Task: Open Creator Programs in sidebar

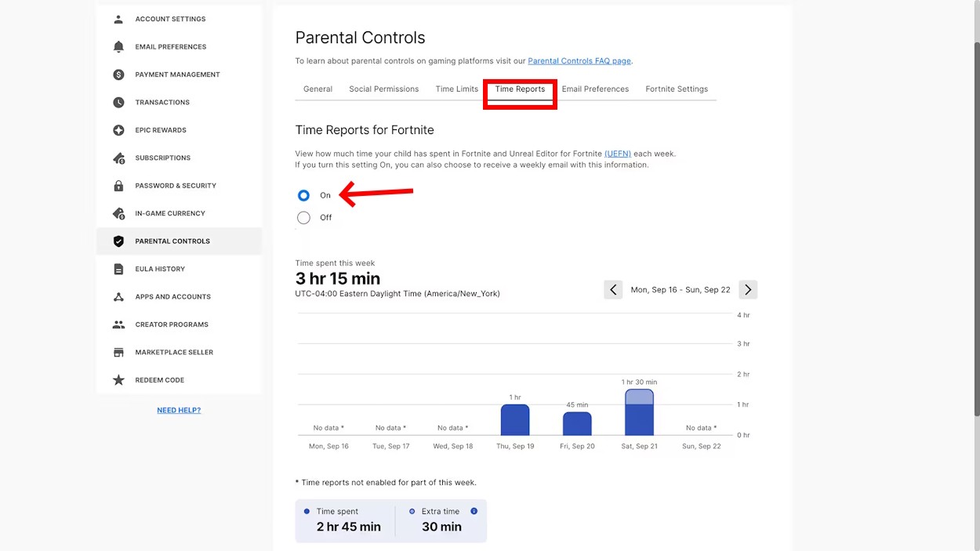Action: 180,324
